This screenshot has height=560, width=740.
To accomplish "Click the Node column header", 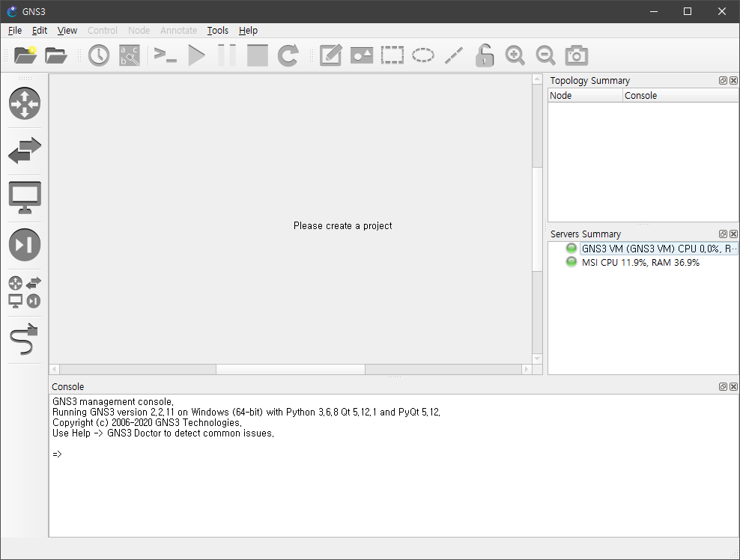I will [x=585, y=95].
